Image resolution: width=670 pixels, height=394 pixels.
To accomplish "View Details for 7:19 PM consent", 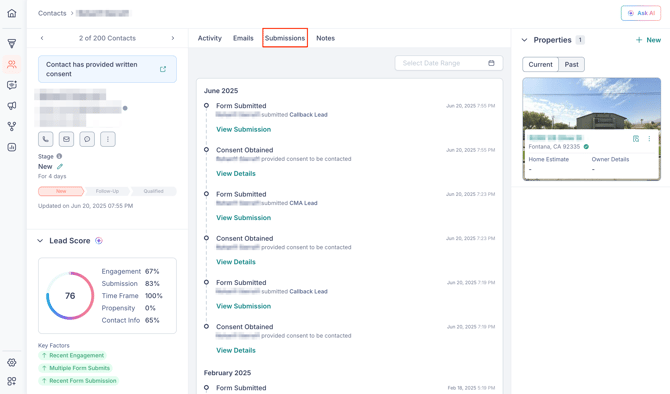I will pyautogui.click(x=236, y=350).
